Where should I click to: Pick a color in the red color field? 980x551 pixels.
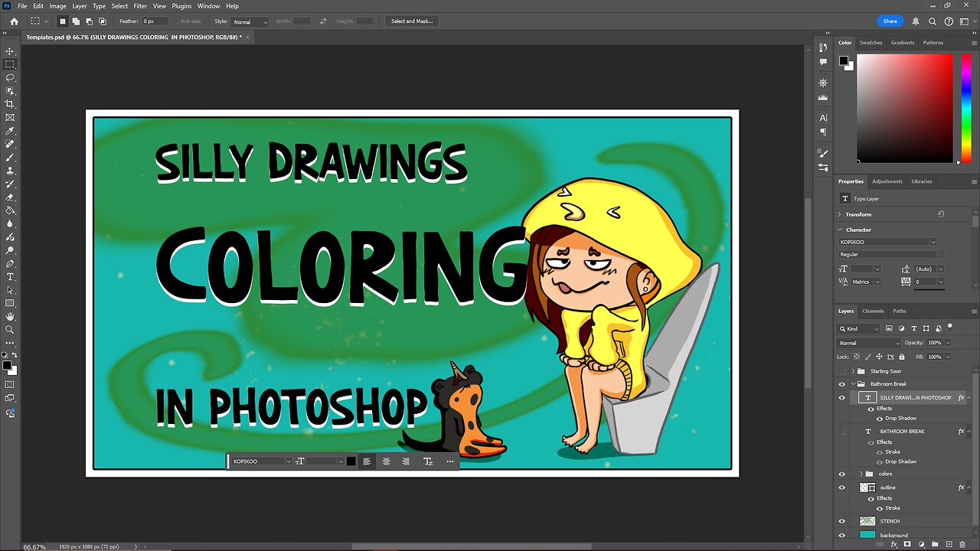(905, 107)
